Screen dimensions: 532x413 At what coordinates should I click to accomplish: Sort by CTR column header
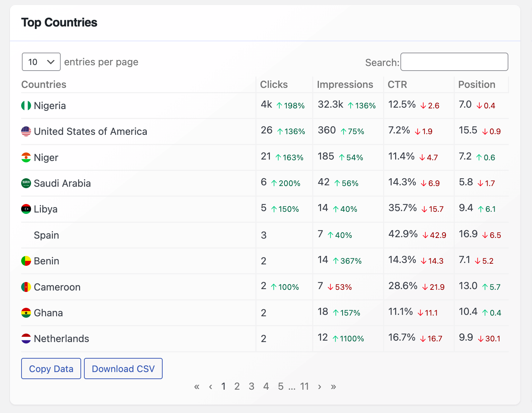point(397,85)
